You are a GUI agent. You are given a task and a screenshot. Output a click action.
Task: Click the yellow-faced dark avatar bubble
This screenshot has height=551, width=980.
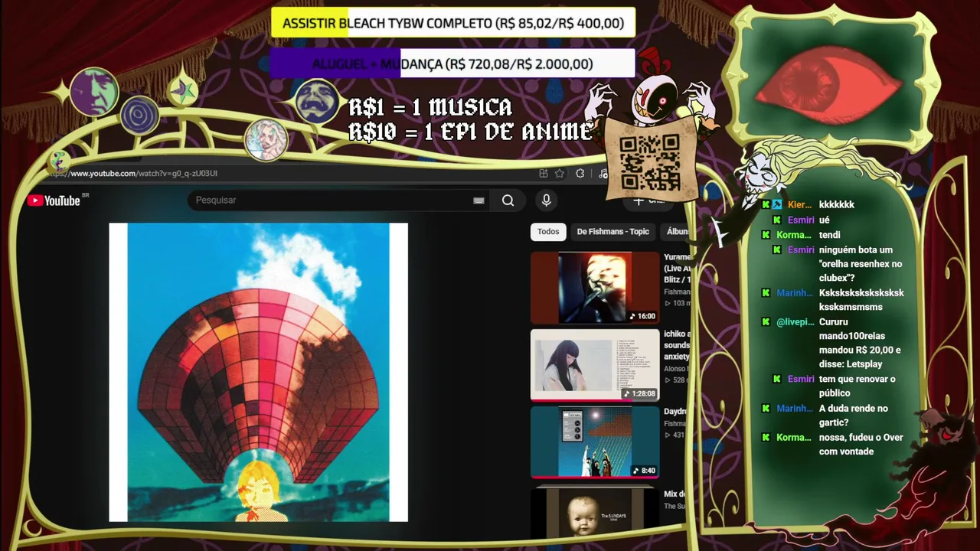(317, 101)
